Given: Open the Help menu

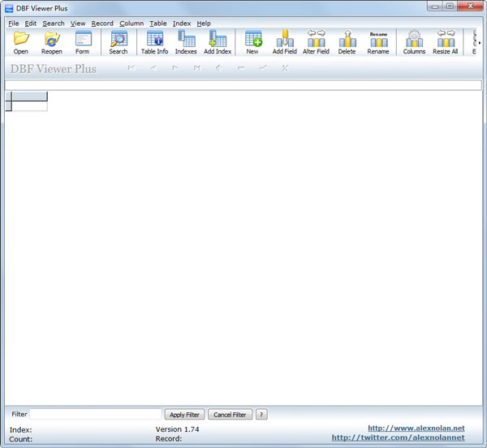Looking at the screenshot, I should click(204, 24).
